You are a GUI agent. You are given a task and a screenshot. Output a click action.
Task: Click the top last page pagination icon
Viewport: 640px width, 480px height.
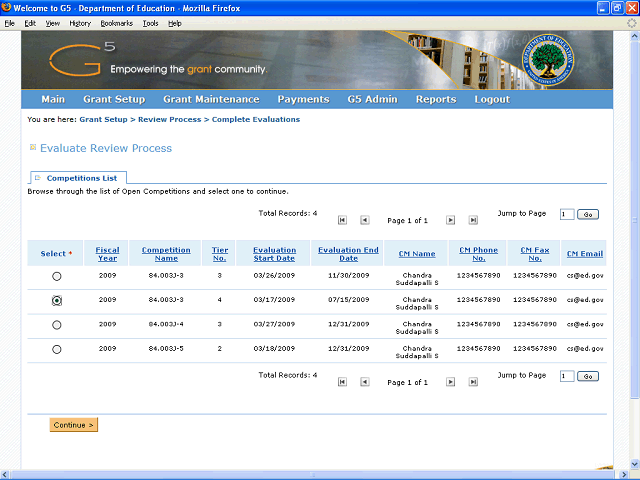[x=473, y=219]
